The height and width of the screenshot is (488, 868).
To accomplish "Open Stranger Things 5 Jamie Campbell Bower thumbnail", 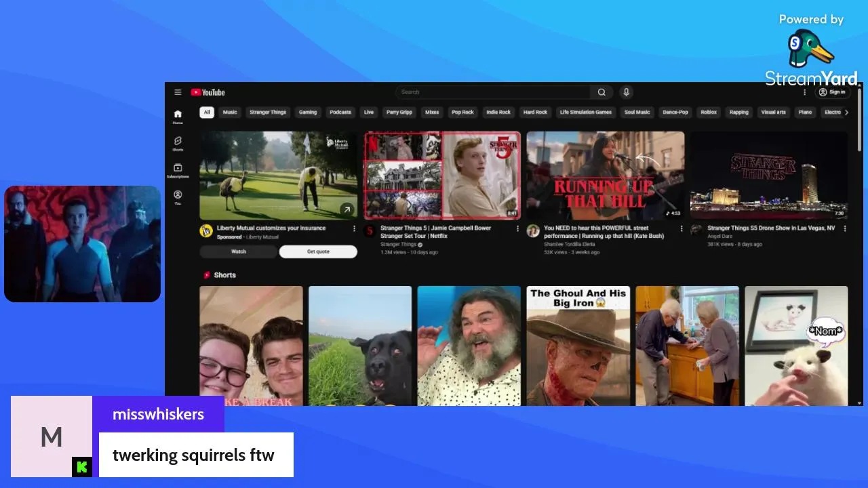I will [442, 175].
